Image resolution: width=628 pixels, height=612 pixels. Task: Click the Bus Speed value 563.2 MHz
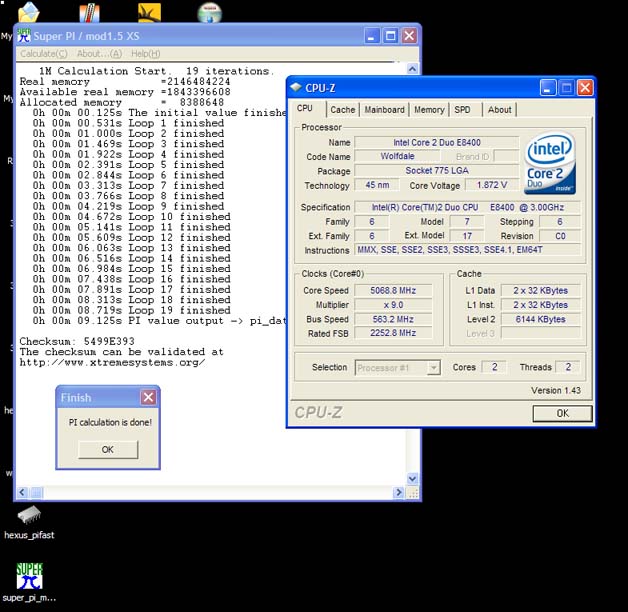(x=393, y=319)
